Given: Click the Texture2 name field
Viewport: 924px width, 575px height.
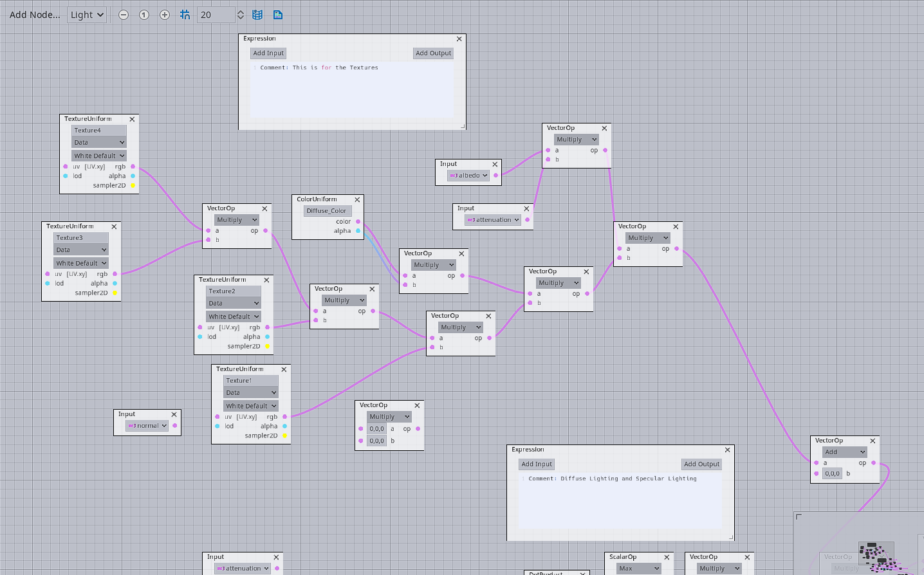Looking at the screenshot, I should click(x=234, y=291).
